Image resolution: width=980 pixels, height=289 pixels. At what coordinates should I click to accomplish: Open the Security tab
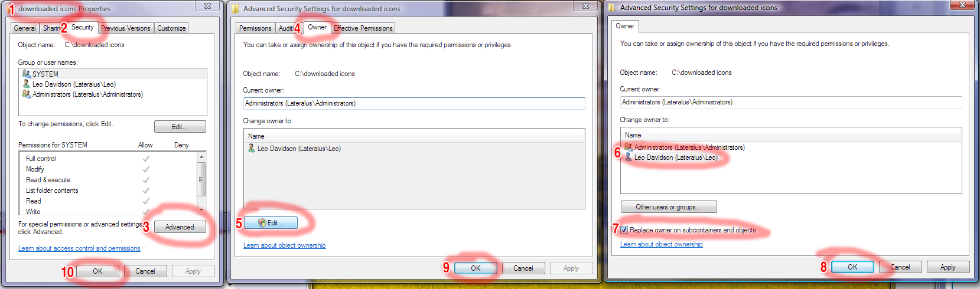click(x=82, y=27)
